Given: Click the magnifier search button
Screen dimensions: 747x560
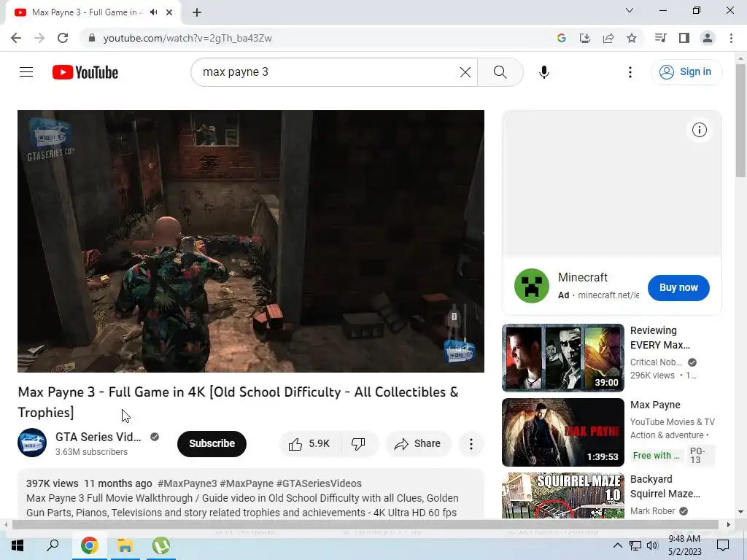Looking at the screenshot, I should pos(500,72).
